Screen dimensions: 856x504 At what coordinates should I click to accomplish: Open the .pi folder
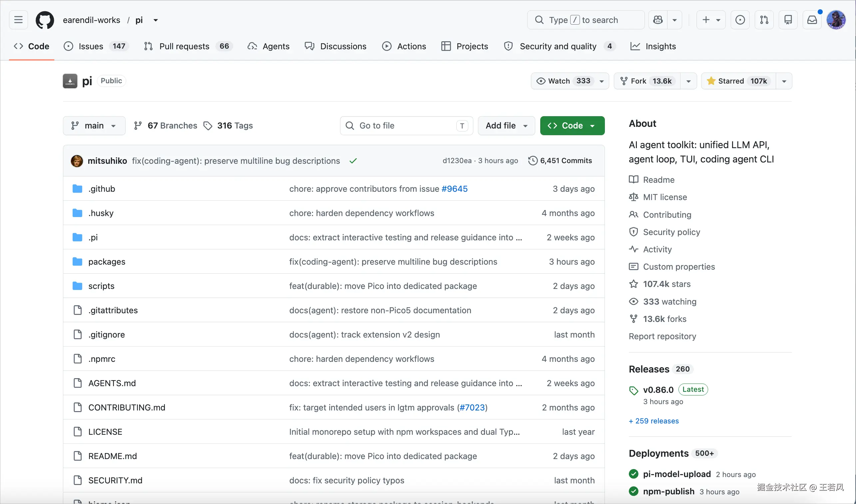tap(93, 237)
